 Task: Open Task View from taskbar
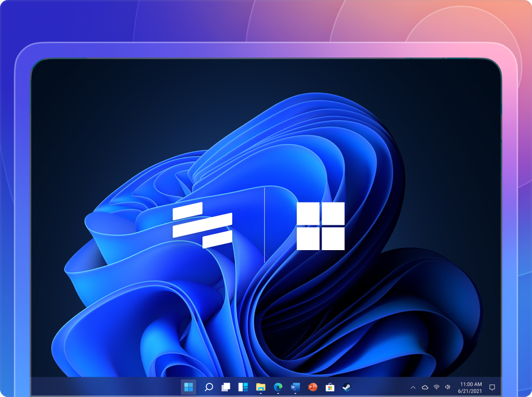coord(226,387)
